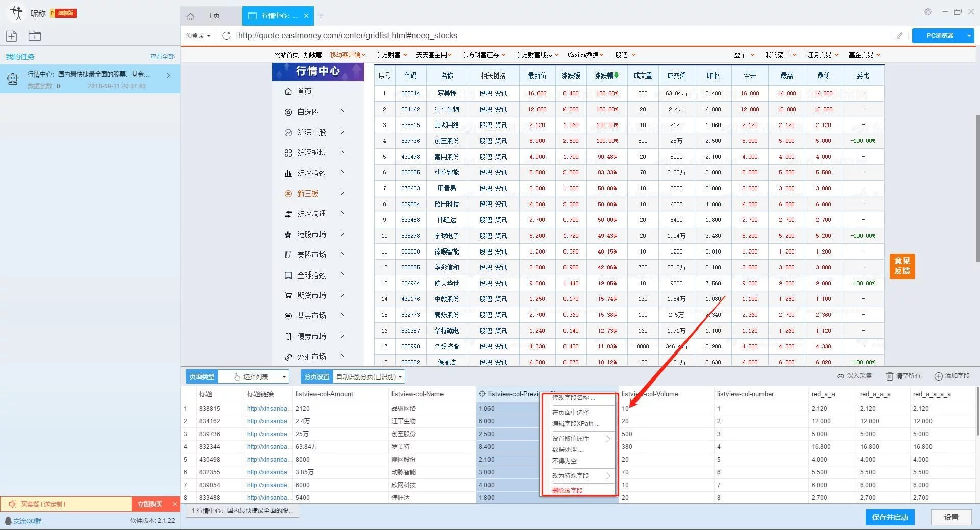Expand the 我的菜单 dropdown

click(781, 55)
